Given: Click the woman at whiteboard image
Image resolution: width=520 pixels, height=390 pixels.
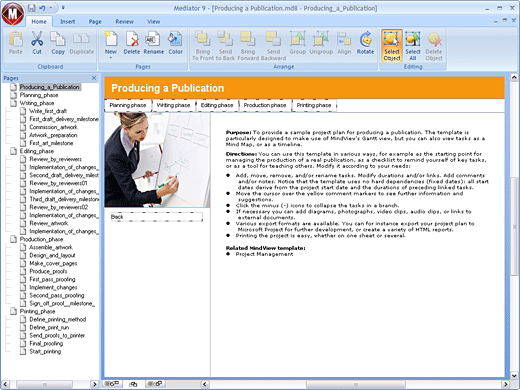Looking at the screenshot, I should pyautogui.click(x=157, y=160).
